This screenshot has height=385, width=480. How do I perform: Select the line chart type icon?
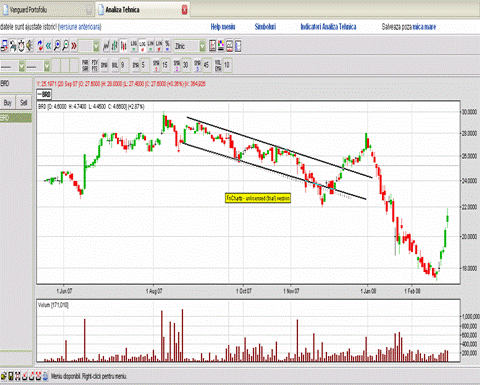pyautogui.click(x=106, y=46)
